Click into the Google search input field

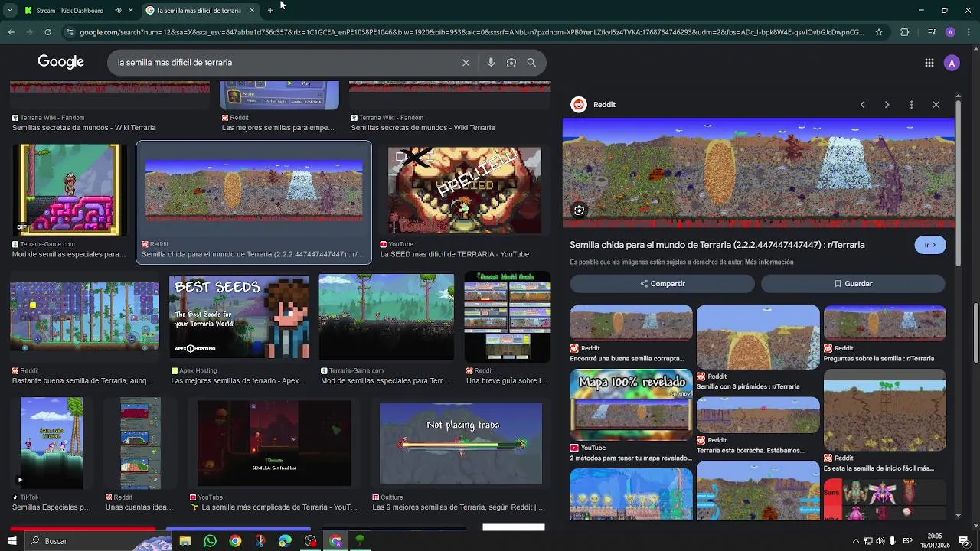(283, 63)
